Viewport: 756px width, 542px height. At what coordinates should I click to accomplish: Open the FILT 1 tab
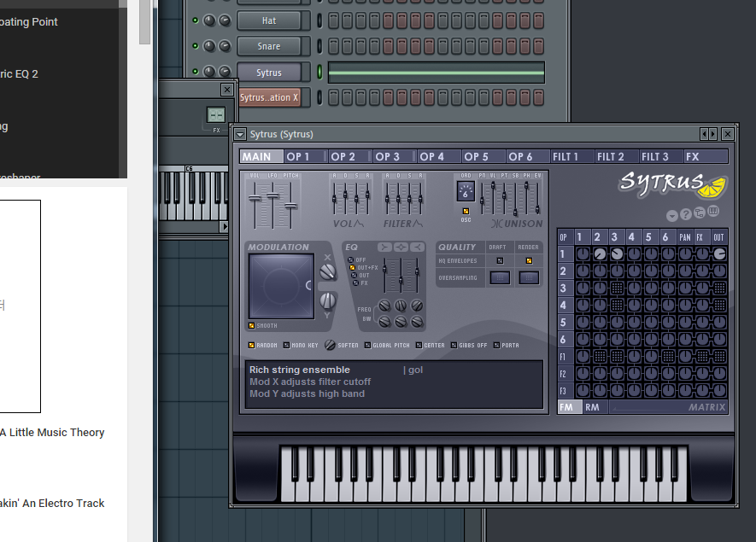tap(571, 156)
